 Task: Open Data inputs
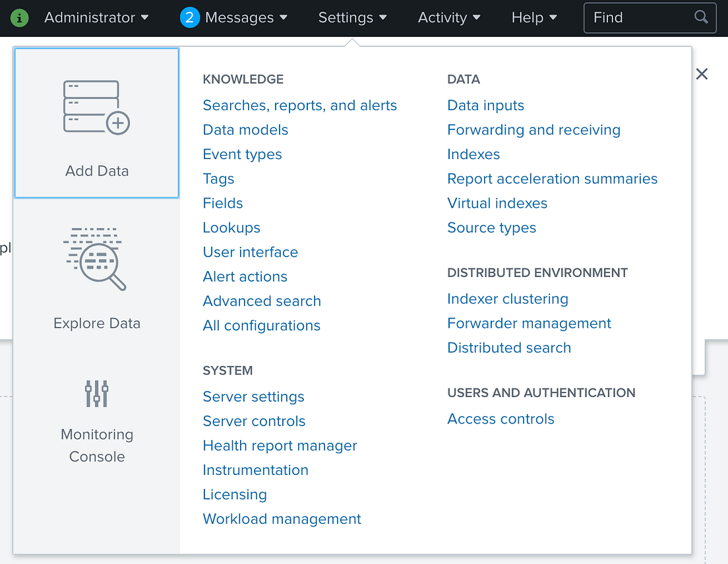(x=485, y=105)
